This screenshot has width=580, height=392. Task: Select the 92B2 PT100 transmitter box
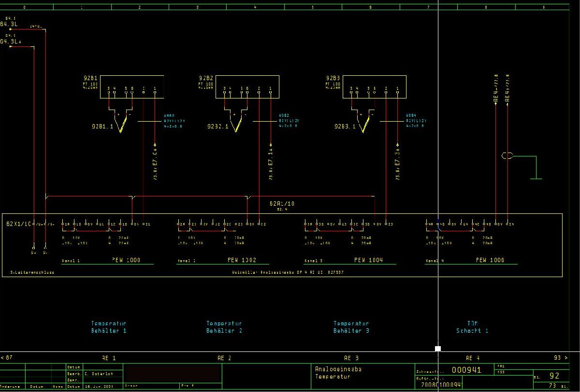[x=247, y=87]
